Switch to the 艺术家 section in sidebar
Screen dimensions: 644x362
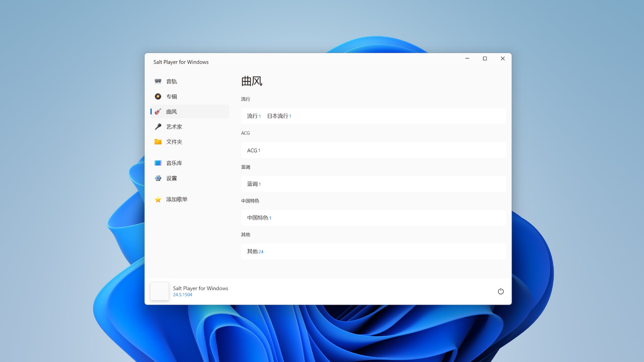174,126
